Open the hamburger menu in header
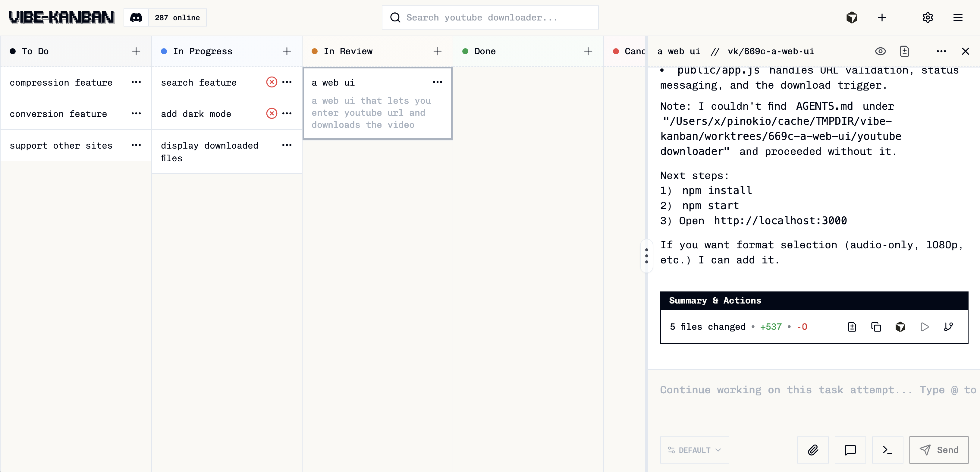980x472 pixels. [x=958, y=17]
